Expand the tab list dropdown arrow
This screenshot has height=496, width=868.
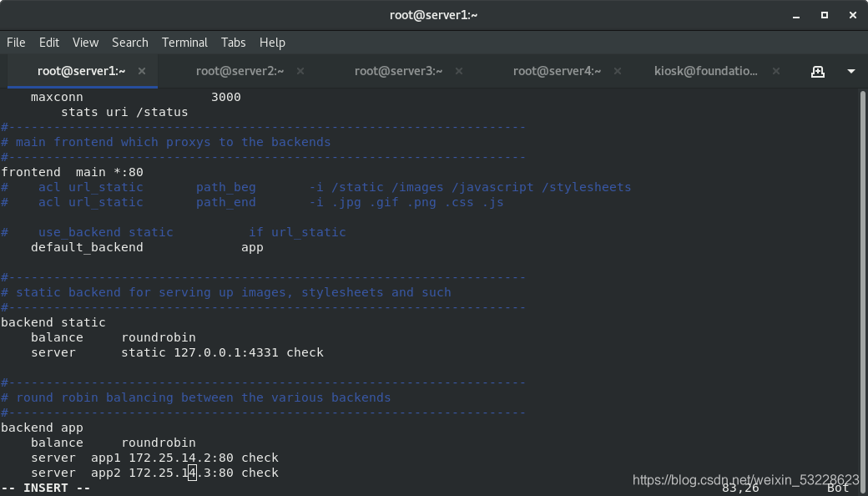click(x=850, y=72)
